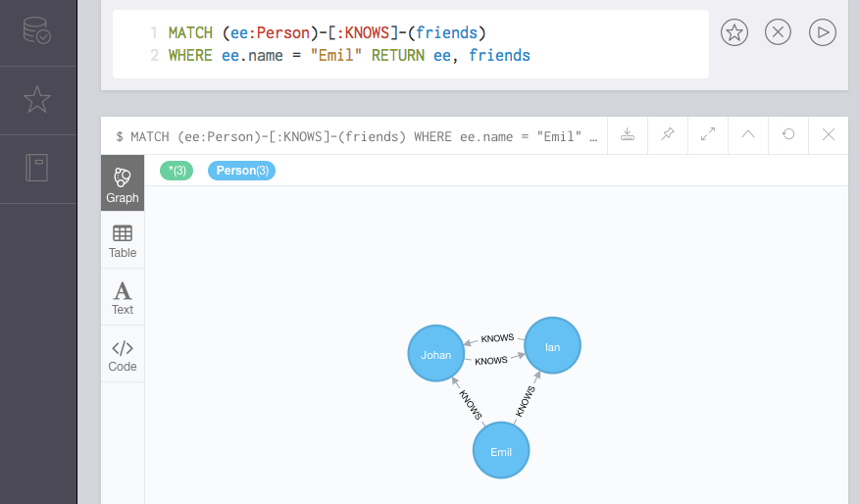Click the Emil node in graph
860x504 pixels.
pos(501,451)
